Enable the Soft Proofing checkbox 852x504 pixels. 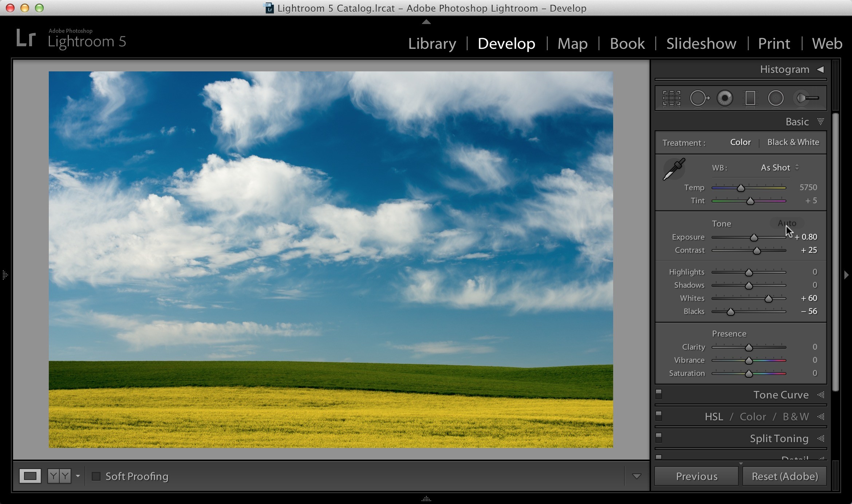click(96, 476)
